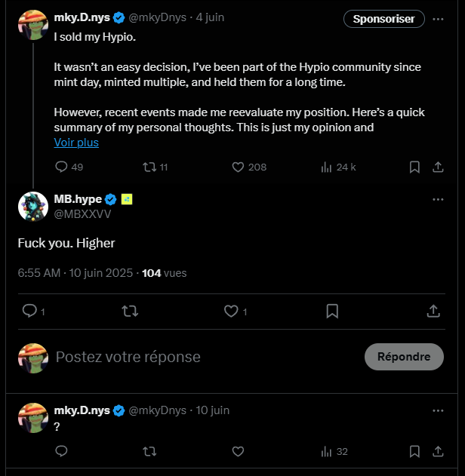Click the Répondre button

pos(404,357)
